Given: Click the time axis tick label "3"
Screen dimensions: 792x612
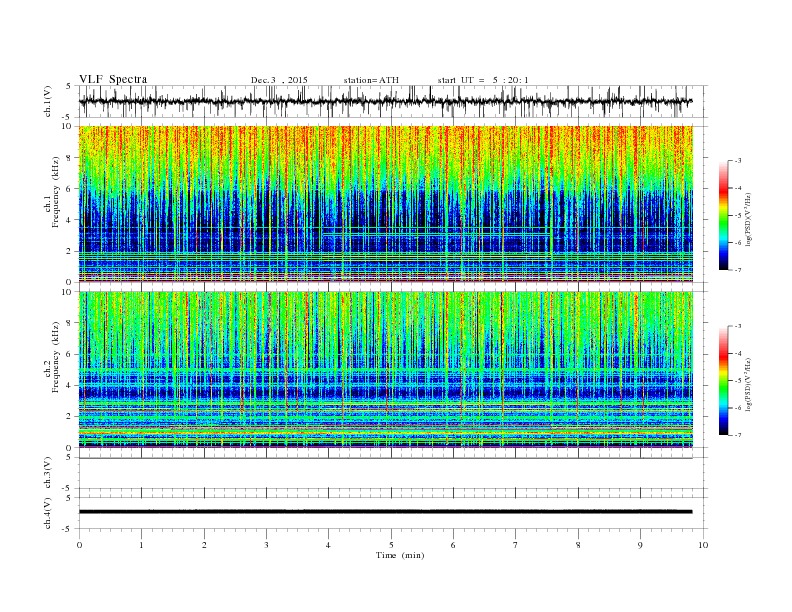Looking at the screenshot, I should [266, 545].
